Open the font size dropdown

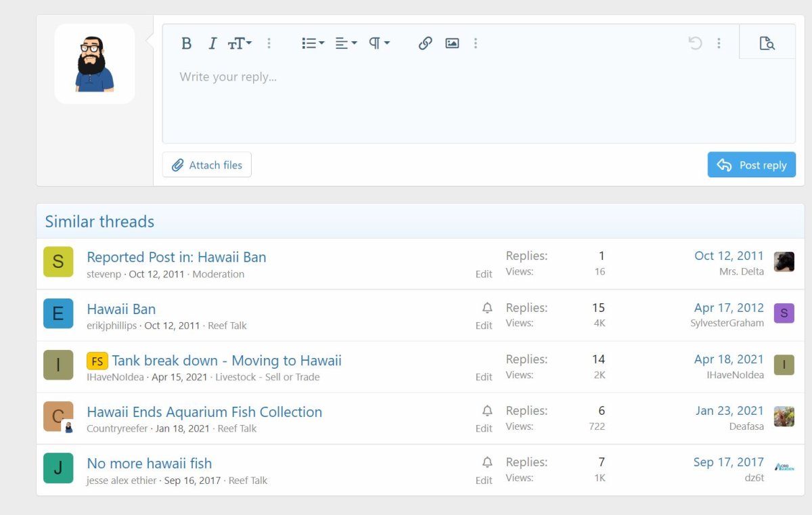click(x=240, y=43)
